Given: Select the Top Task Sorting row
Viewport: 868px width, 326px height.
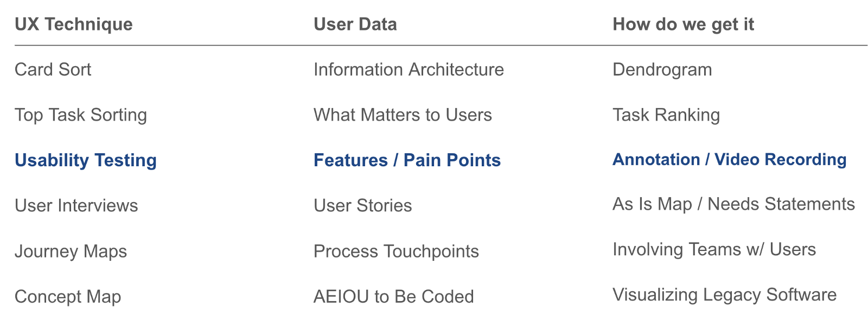Looking at the screenshot, I should [81, 115].
